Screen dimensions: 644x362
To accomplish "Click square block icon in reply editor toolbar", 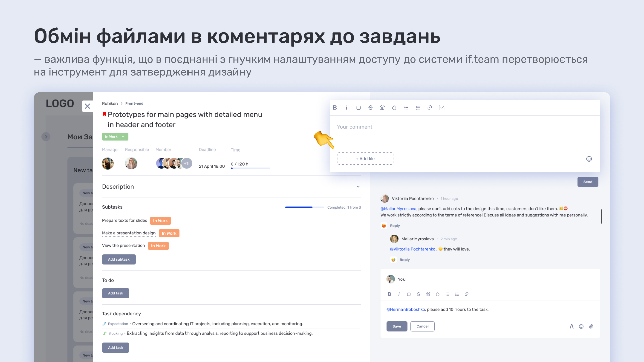I will [x=409, y=294].
